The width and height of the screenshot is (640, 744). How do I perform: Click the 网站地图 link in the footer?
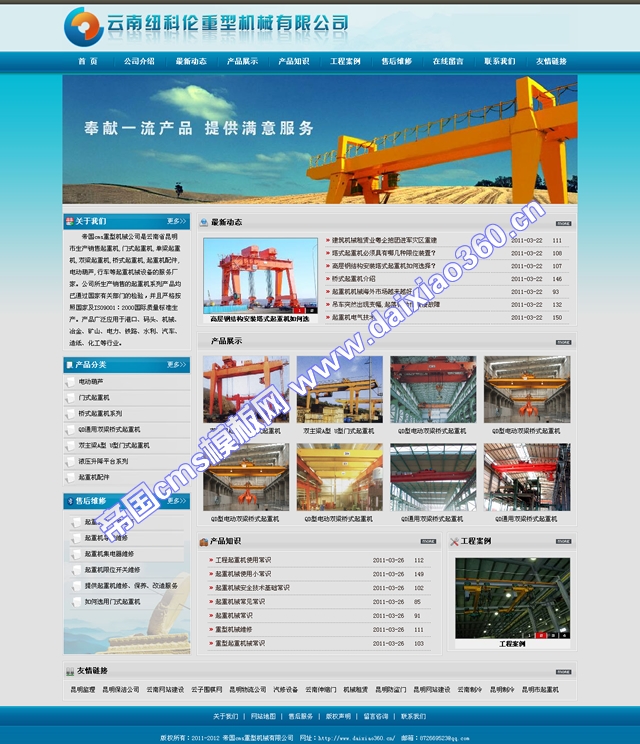click(x=263, y=716)
